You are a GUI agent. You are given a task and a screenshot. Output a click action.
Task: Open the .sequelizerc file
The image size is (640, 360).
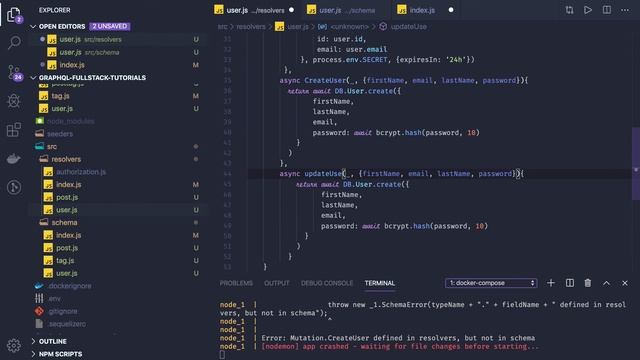(118, 324)
